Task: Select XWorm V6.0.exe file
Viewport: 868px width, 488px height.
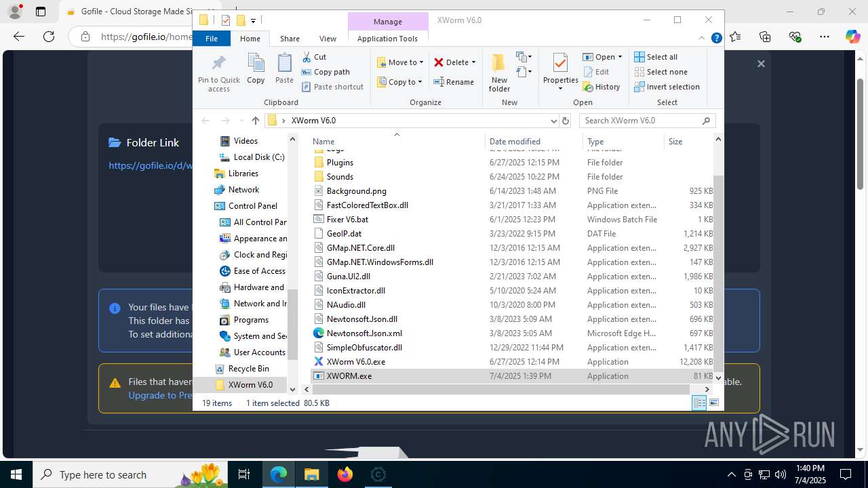Action: pyautogui.click(x=355, y=361)
